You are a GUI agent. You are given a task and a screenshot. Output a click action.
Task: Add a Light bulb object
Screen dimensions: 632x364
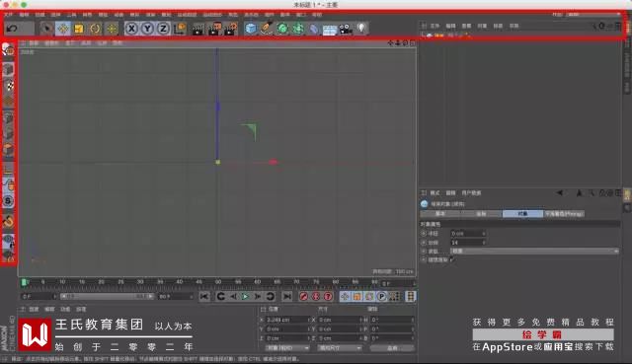pyautogui.click(x=361, y=29)
